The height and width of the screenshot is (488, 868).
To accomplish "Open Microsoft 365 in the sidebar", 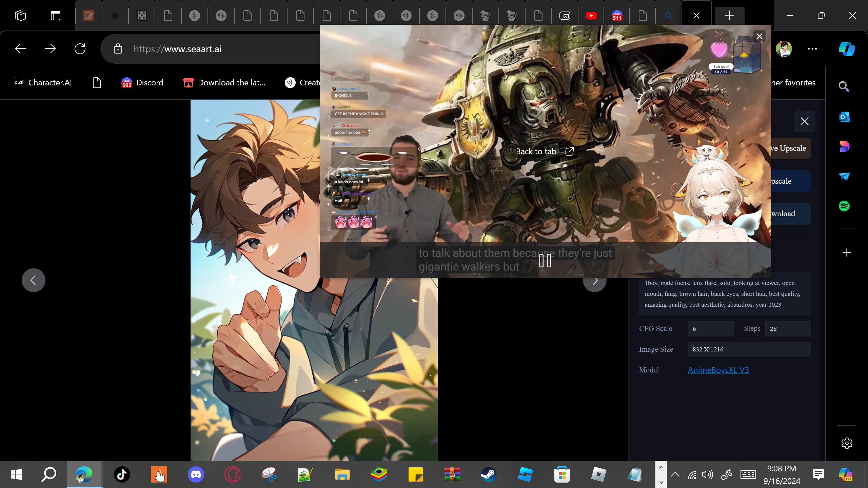I will [x=844, y=146].
